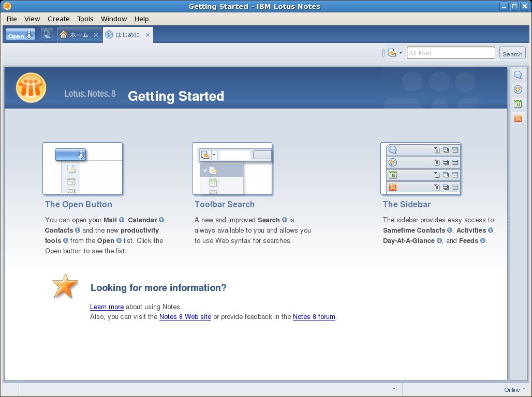Click the Lotus Notes icon in title bar
532x397 pixels.
(x=7, y=6)
